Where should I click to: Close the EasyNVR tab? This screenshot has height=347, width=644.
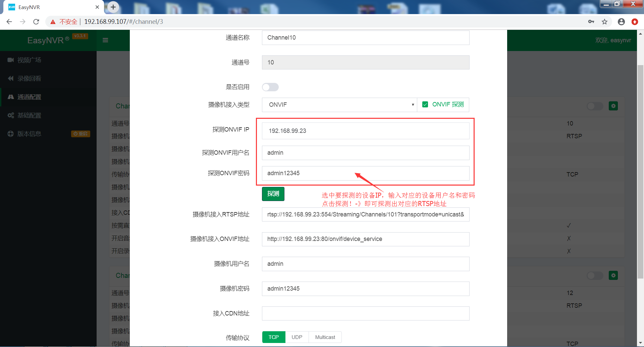point(97,7)
